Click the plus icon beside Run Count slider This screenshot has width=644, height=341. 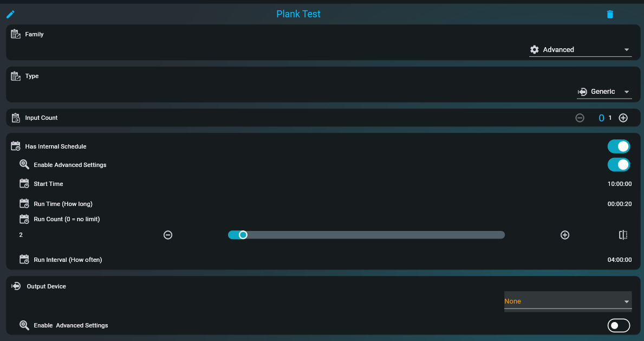[x=565, y=235]
